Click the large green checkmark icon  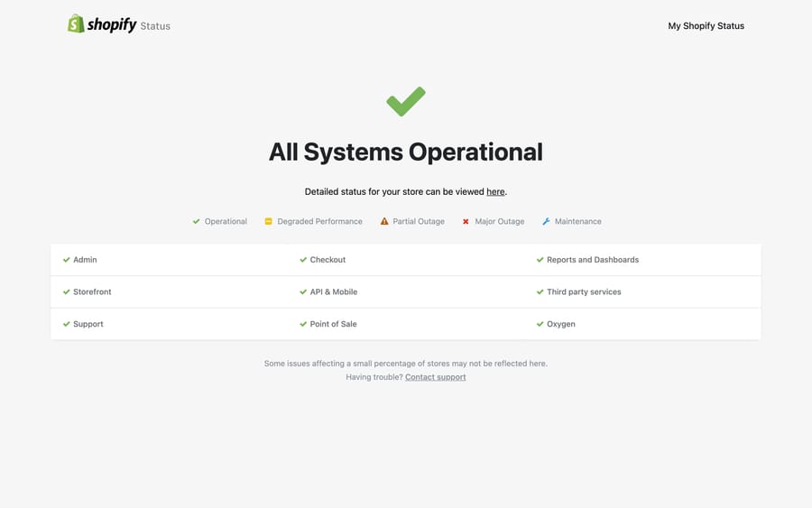[x=406, y=101]
